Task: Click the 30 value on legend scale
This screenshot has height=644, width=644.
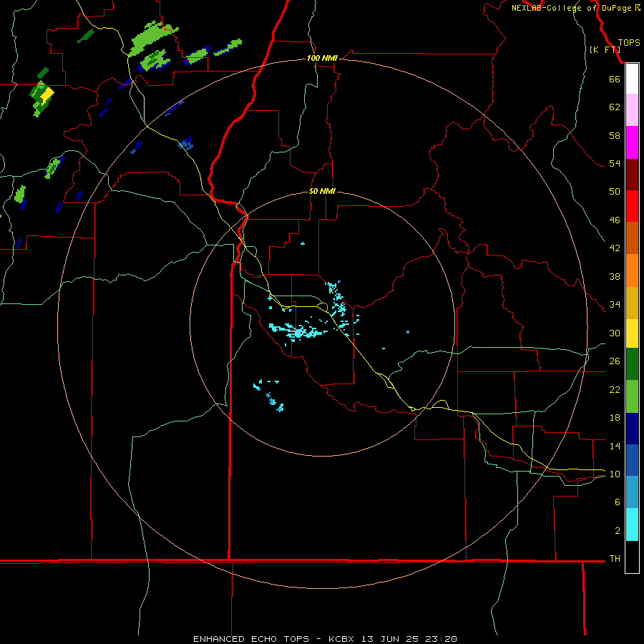Action: click(615, 333)
